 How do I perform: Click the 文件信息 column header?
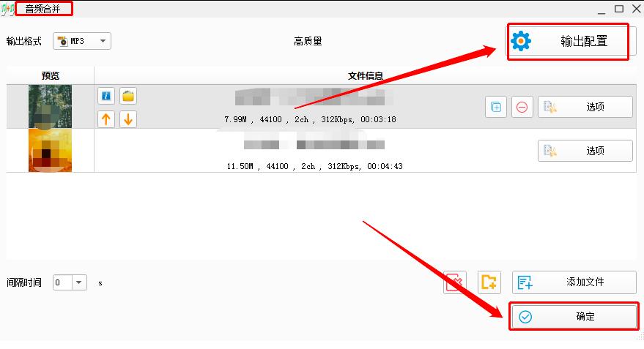tap(365, 76)
